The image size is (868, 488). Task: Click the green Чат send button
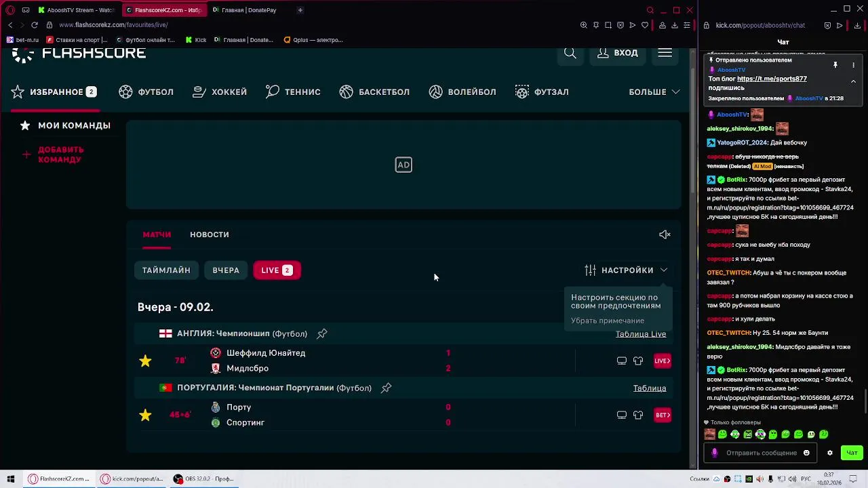(852, 453)
